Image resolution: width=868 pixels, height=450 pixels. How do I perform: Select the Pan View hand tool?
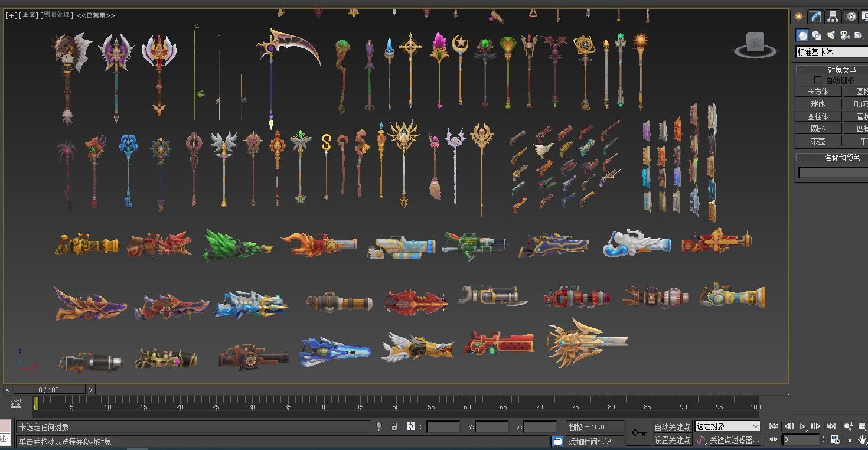click(x=862, y=439)
